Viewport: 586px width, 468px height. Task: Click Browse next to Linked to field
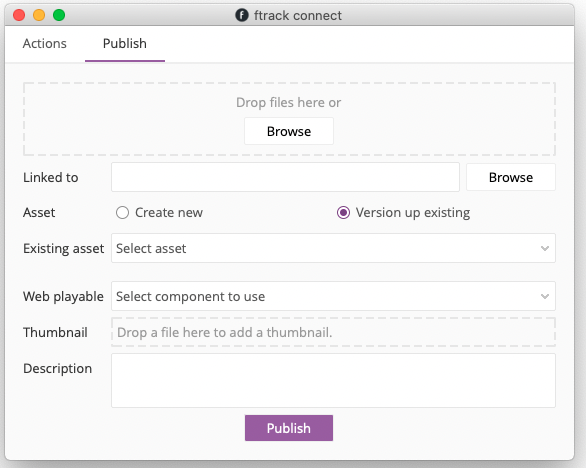[511, 177]
